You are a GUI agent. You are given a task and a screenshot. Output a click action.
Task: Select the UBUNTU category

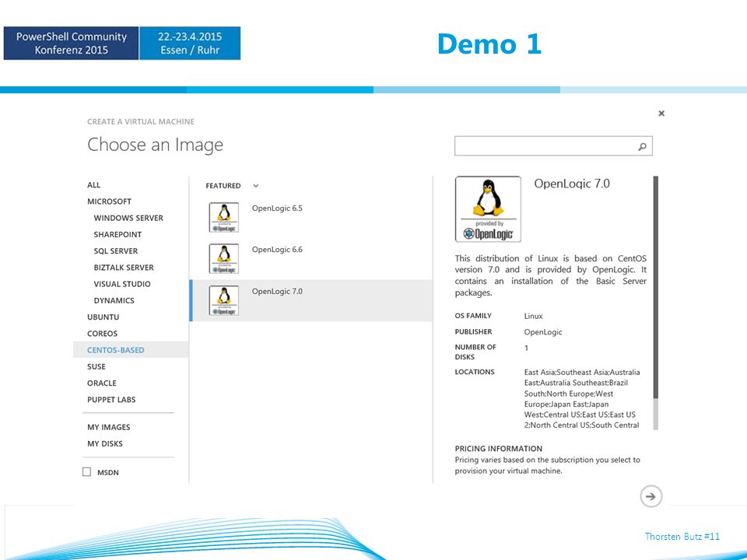(103, 317)
